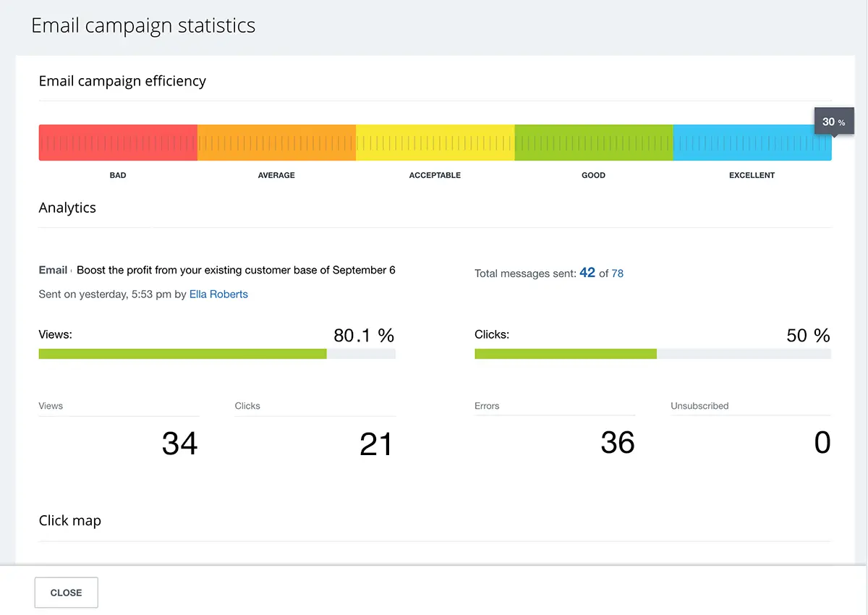Open Ella Roberts profile link
This screenshot has height=615, width=868.
tap(218, 294)
